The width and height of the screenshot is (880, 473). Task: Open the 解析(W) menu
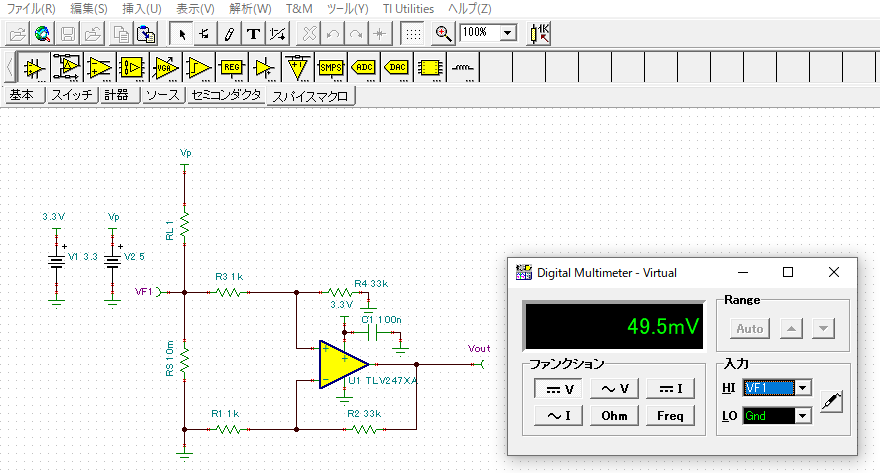250,9
